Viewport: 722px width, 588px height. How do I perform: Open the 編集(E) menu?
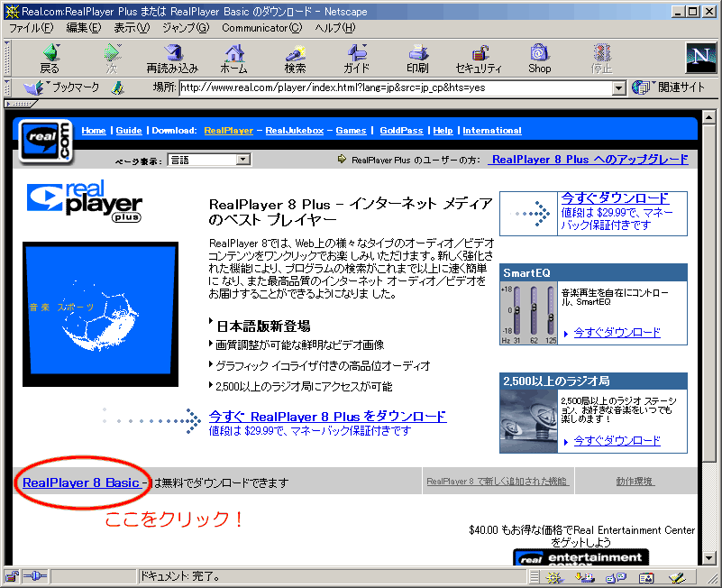coord(83,28)
